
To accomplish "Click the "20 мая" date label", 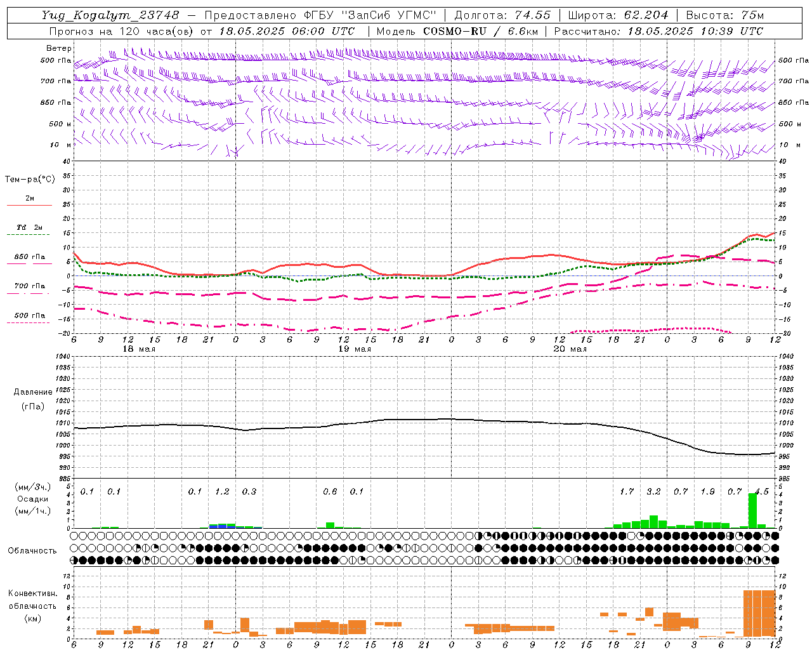I will 570,349.
